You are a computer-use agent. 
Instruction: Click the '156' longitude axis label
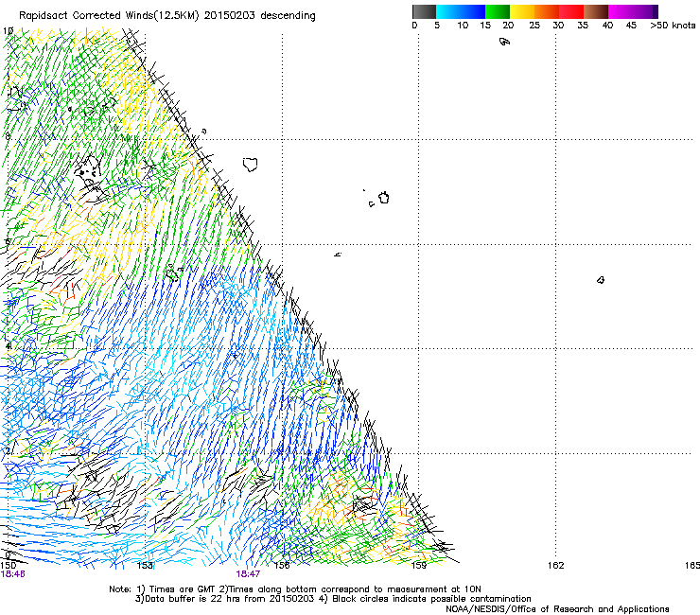[x=282, y=566]
